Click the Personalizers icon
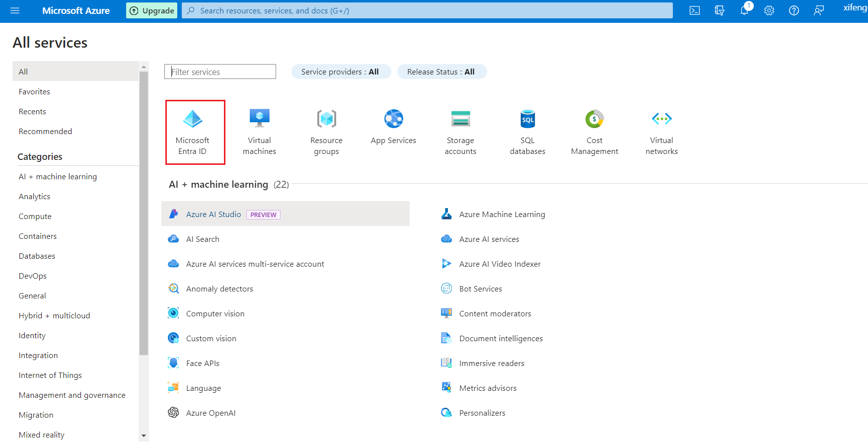 [x=446, y=413]
